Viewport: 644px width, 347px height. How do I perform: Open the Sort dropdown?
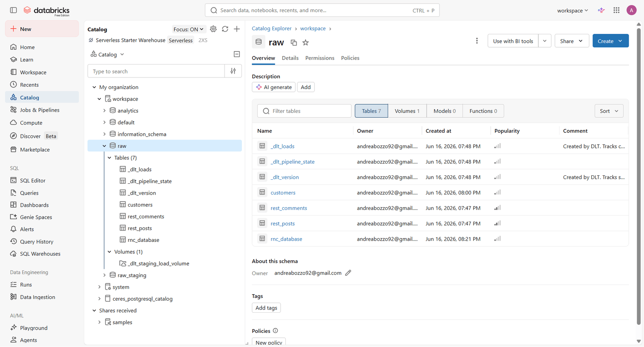point(609,111)
